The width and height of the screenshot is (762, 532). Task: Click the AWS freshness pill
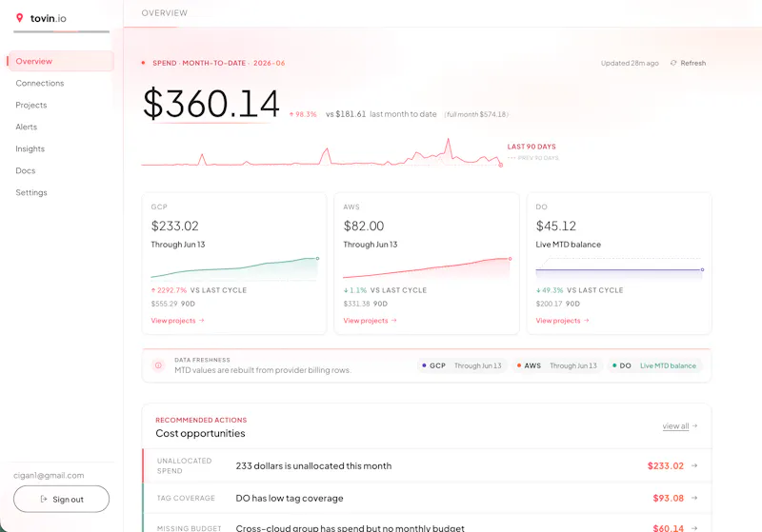[557, 365]
